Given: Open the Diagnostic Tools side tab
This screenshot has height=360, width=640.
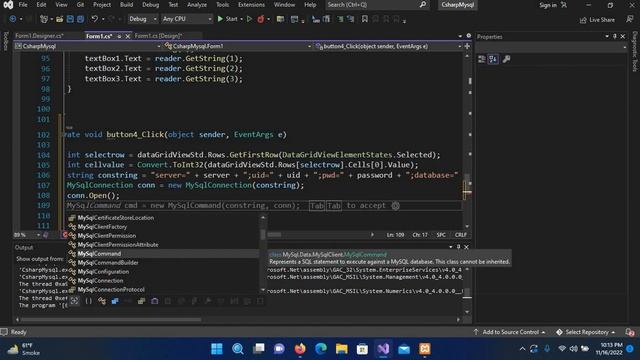Looking at the screenshot, I should click(635, 52).
